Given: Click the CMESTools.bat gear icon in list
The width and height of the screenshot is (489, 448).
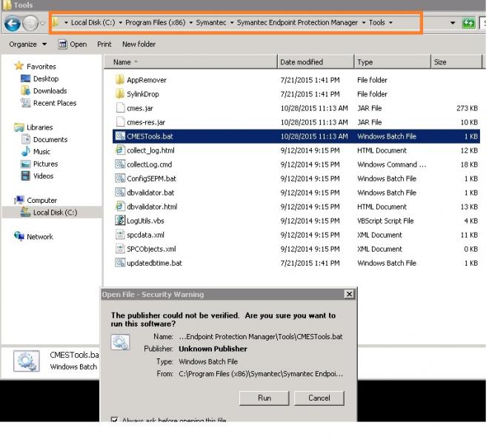Looking at the screenshot, I should point(120,136).
